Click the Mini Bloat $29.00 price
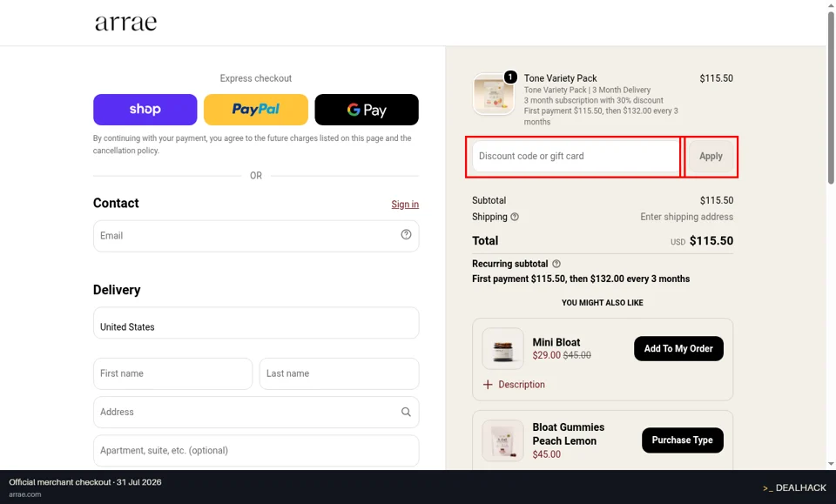This screenshot has width=836, height=504. pyautogui.click(x=547, y=355)
